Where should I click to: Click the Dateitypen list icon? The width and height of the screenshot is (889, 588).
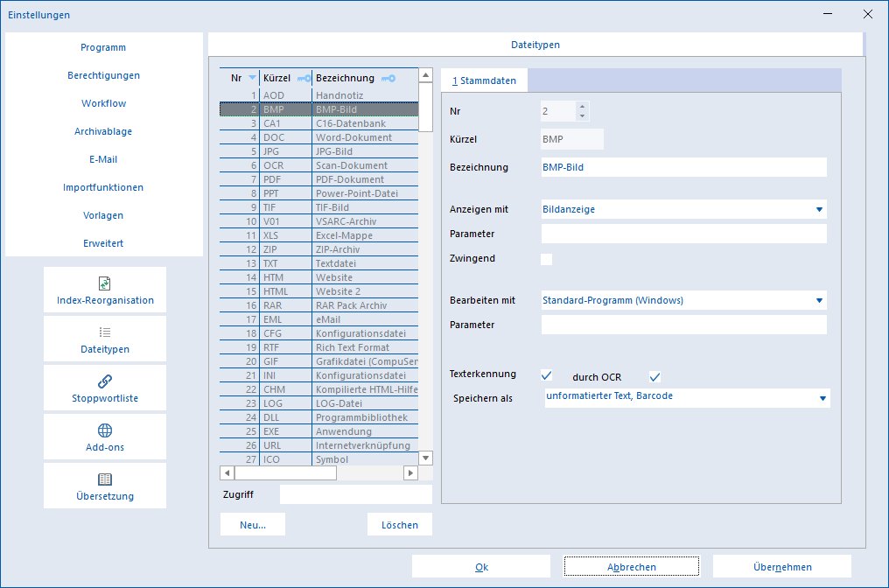coord(105,332)
